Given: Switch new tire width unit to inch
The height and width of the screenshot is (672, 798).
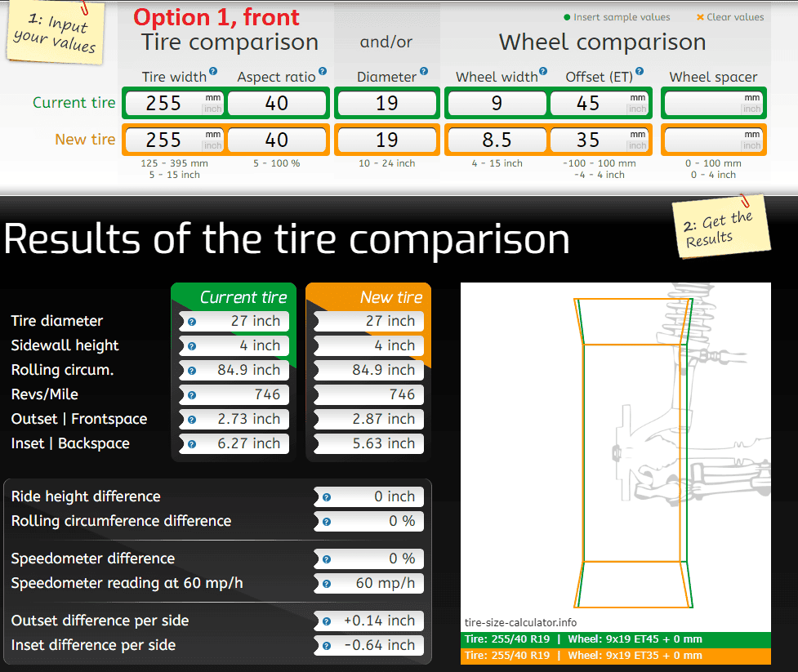Looking at the screenshot, I should coord(212,145).
